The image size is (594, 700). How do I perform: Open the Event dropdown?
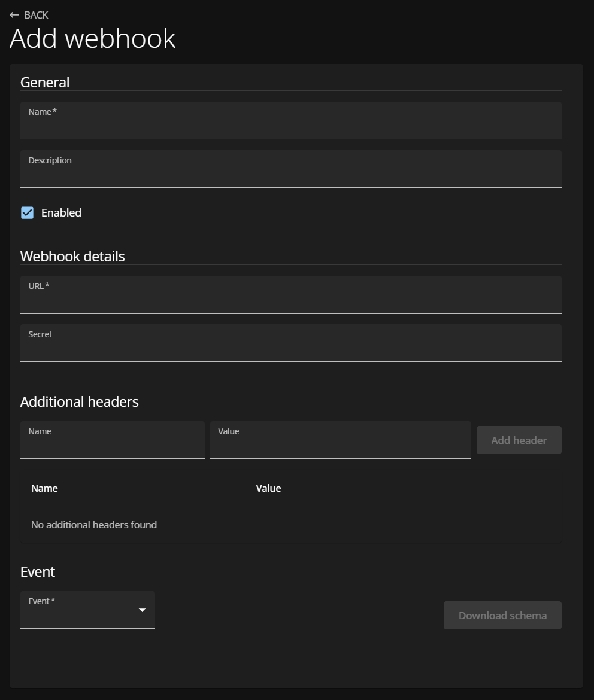87,610
